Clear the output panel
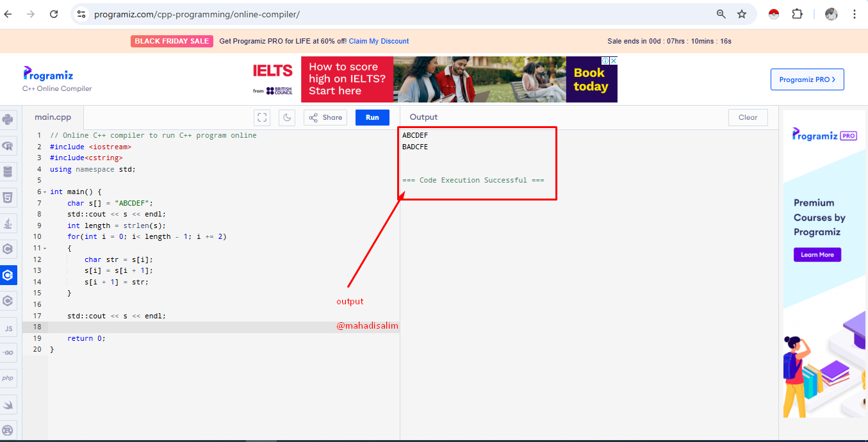 coord(748,117)
